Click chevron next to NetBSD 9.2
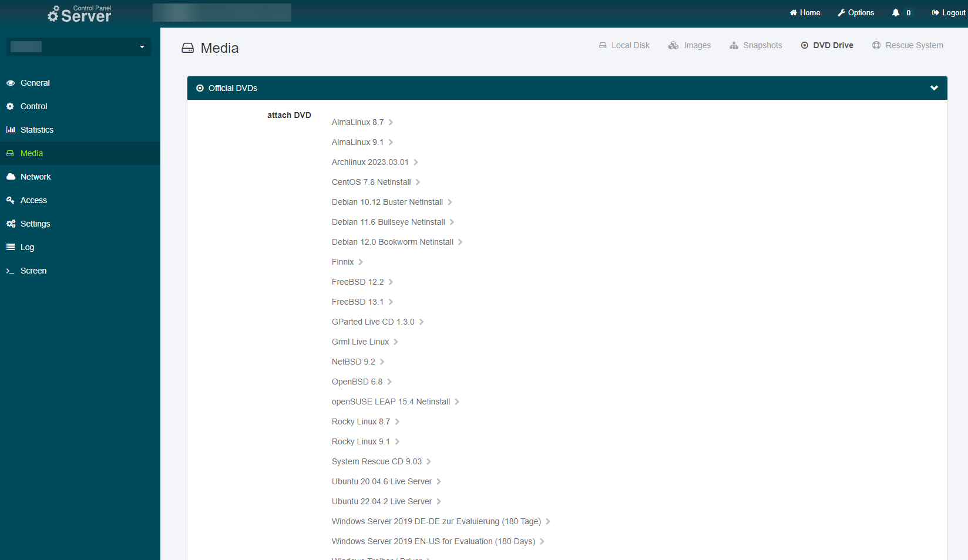 click(382, 362)
